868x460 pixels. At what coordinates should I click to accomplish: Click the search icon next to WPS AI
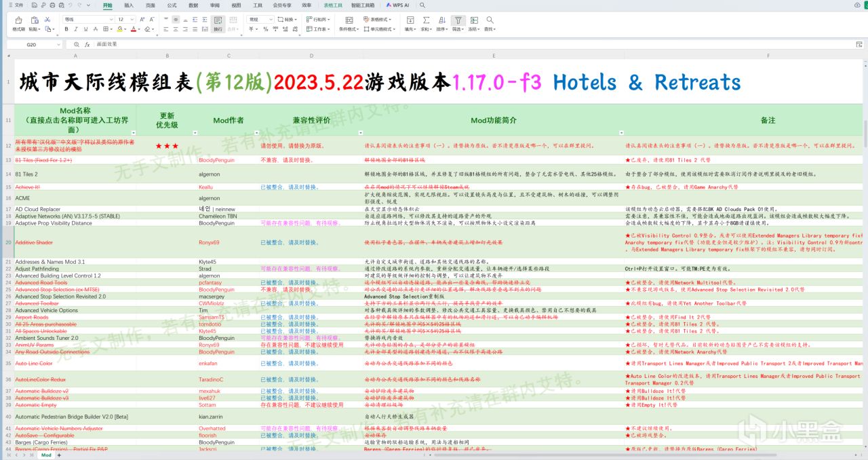pyautogui.click(x=422, y=5)
